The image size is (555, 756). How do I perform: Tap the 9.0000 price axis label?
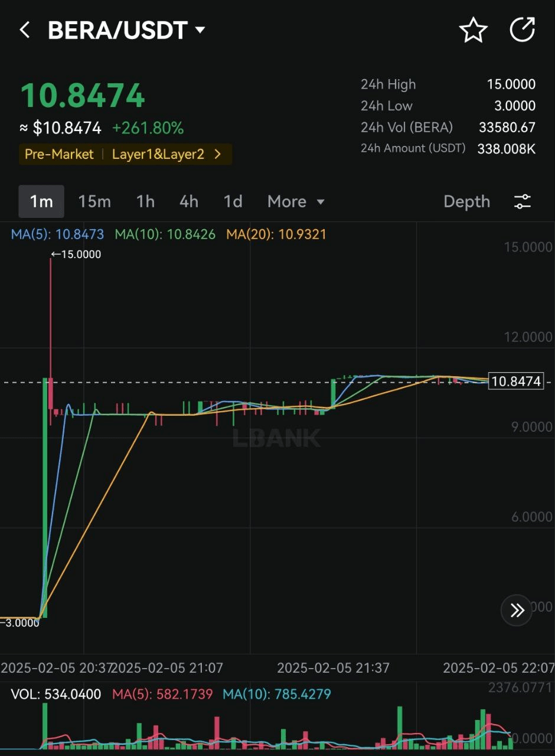click(532, 427)
